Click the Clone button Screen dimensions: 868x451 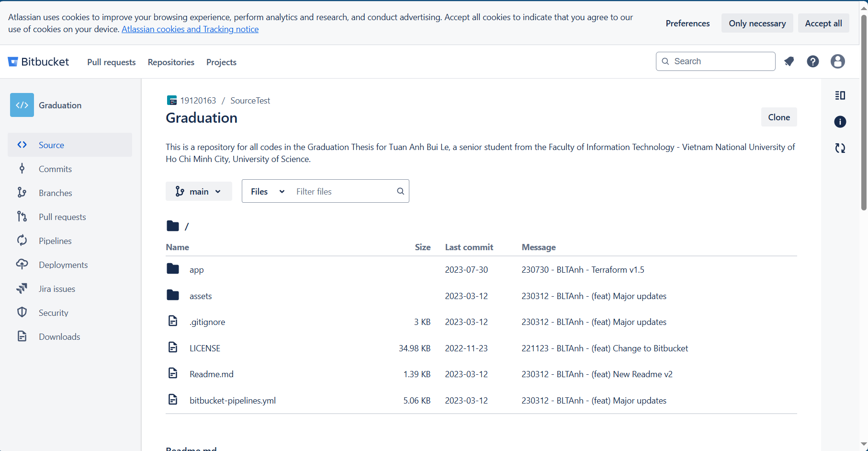779,117
